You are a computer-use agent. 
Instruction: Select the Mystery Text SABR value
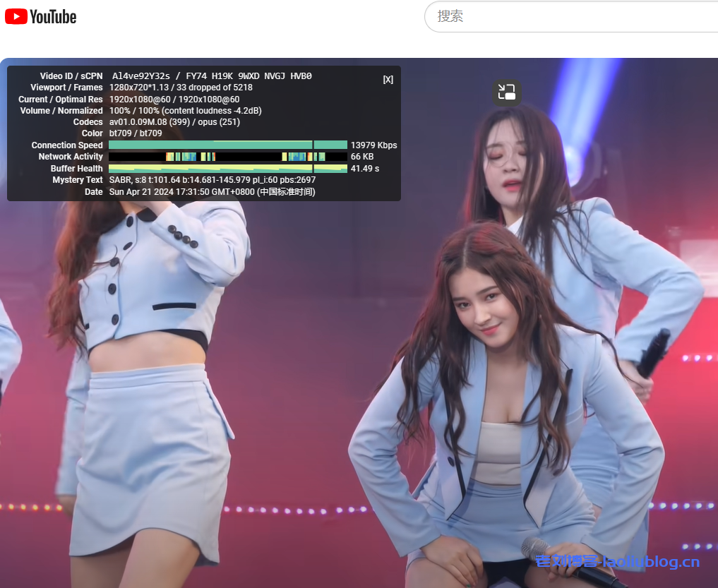(212, 179)
